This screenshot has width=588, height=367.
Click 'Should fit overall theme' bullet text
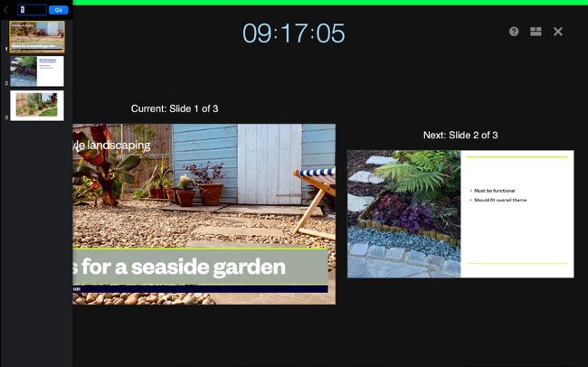[500, 200]
